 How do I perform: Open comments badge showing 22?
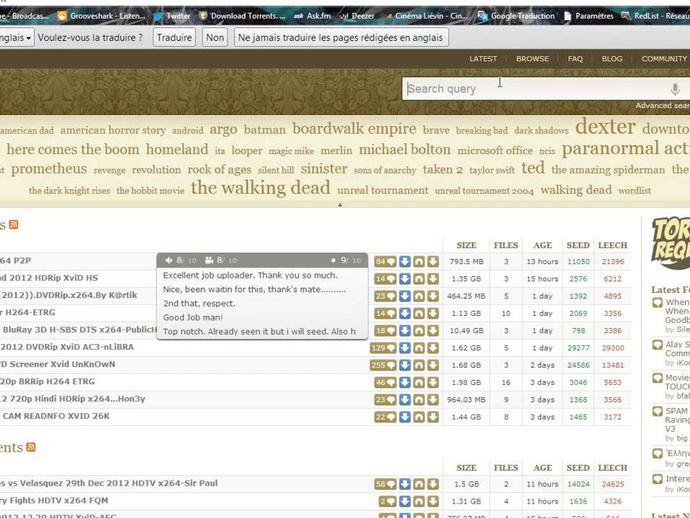coord(385,417)
